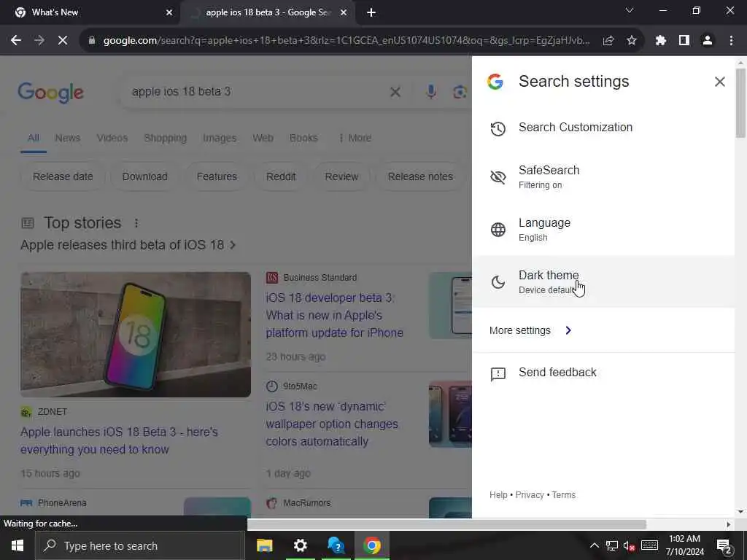This screenshot has width=747, height=560.
Task: Open iOS 18's new dynamic wallpaper article
Action: 332,424
